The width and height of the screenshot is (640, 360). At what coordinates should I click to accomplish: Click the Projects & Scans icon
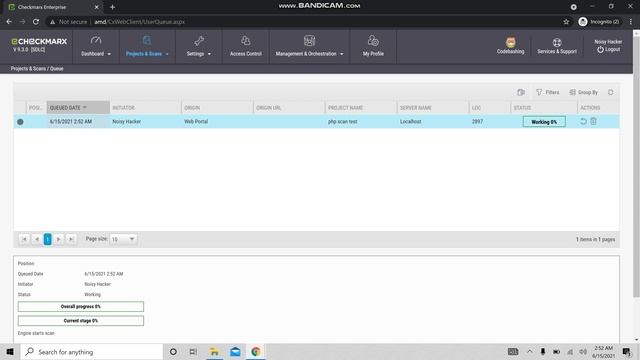pos(147,40)
